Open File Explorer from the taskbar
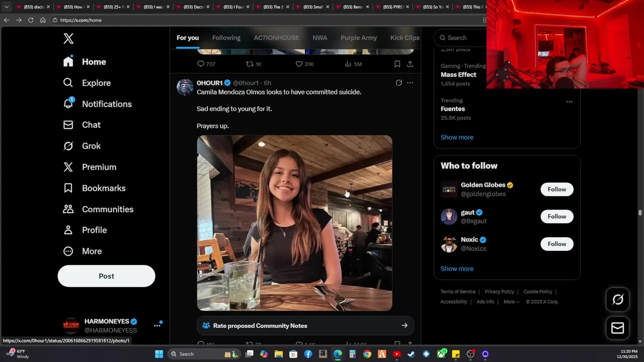 coord(279,354)
